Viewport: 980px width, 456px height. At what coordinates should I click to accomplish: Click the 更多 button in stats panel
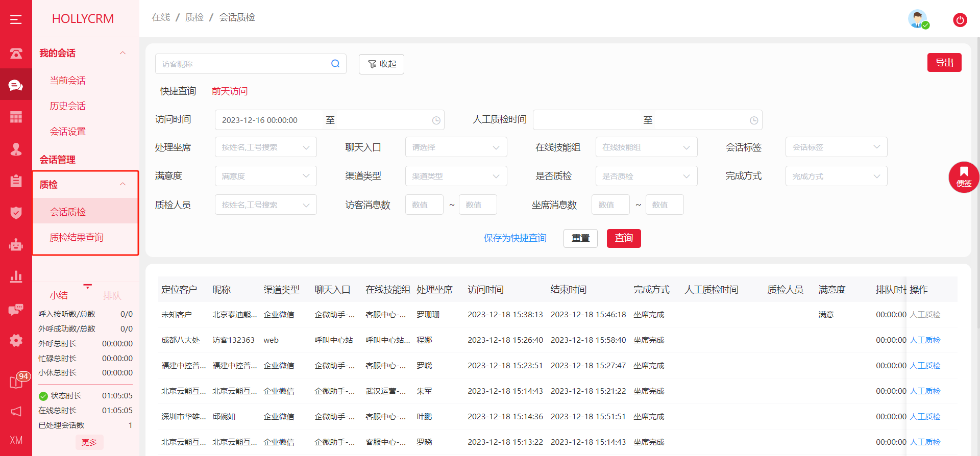click(x=89, y=442)
